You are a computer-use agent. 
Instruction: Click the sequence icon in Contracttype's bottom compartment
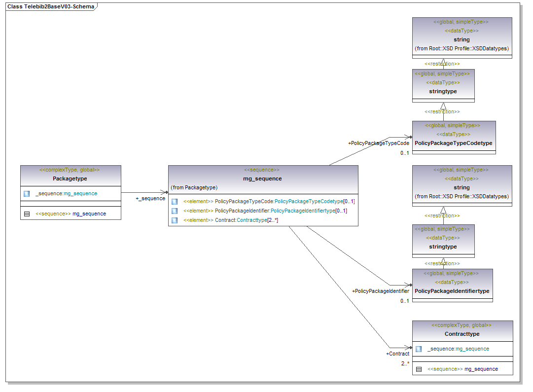419,369
